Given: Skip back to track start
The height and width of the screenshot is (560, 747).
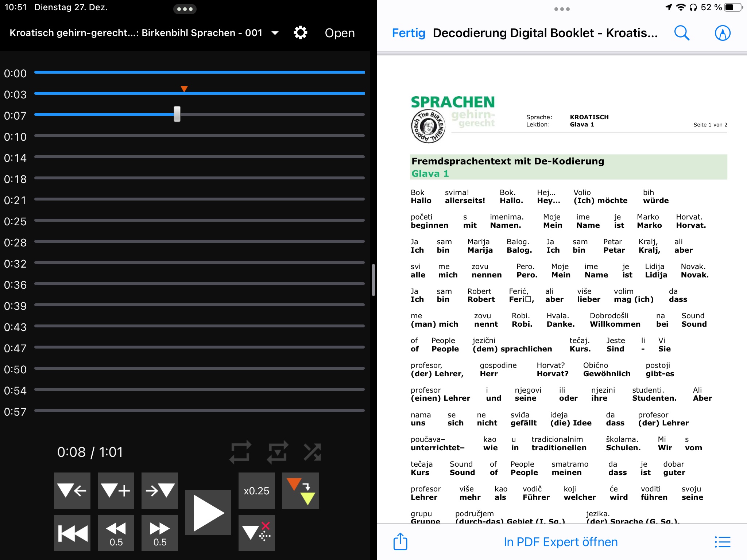Looking at the screenshot, I should coord(72,533).
